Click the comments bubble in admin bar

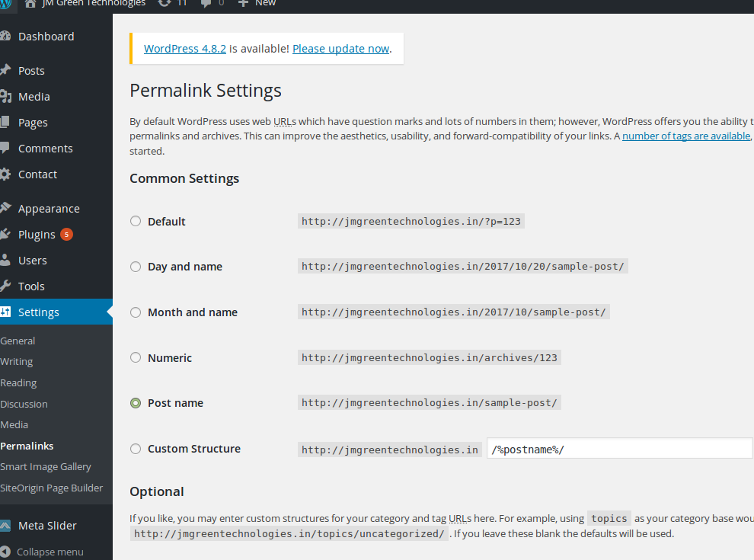click(206, 3)
